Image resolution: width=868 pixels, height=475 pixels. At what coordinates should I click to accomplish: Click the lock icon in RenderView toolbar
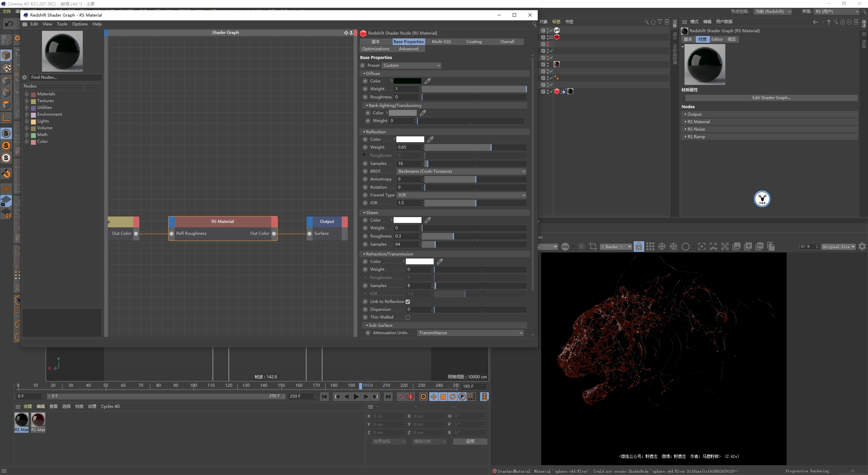pyautogui.click(x=638, y=247)
